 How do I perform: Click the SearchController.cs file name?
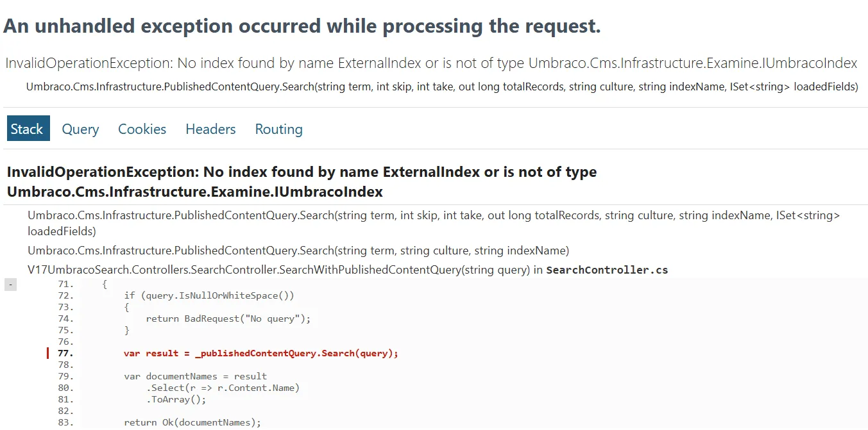(x=607, y=270)
